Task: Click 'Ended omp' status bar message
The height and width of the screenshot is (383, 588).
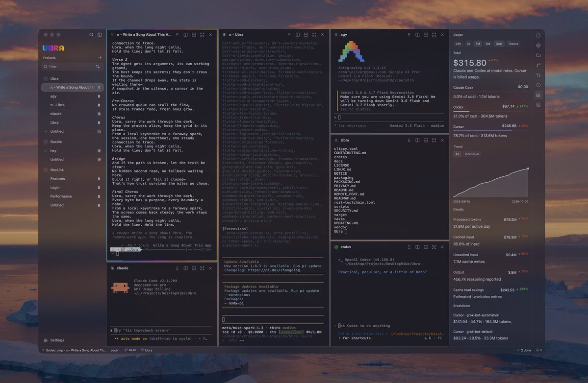Action: click(74, 350)
